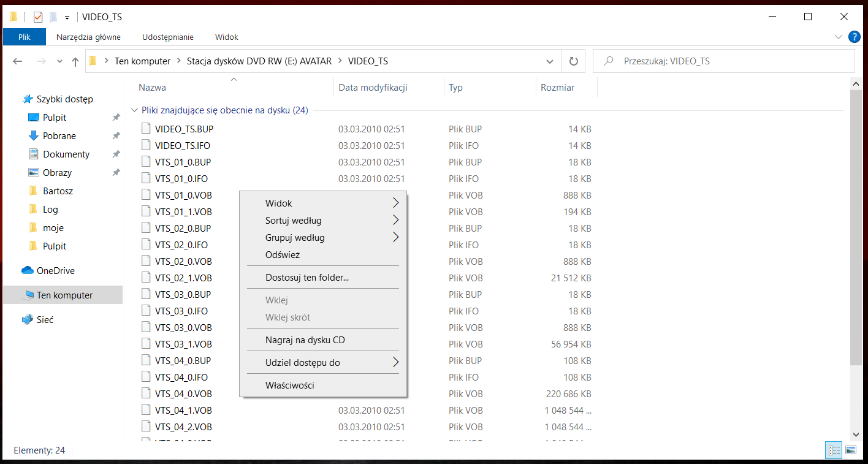Choose Właściwości in the context menu
868x467 pixels.
[x=323, y=385]
